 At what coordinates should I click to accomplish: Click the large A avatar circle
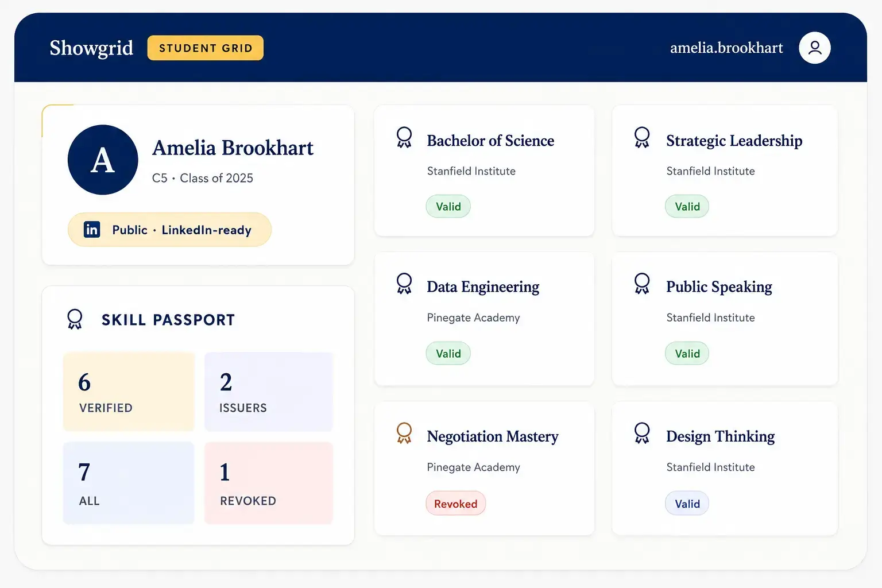pyautogui.click(x=103, y=160)
